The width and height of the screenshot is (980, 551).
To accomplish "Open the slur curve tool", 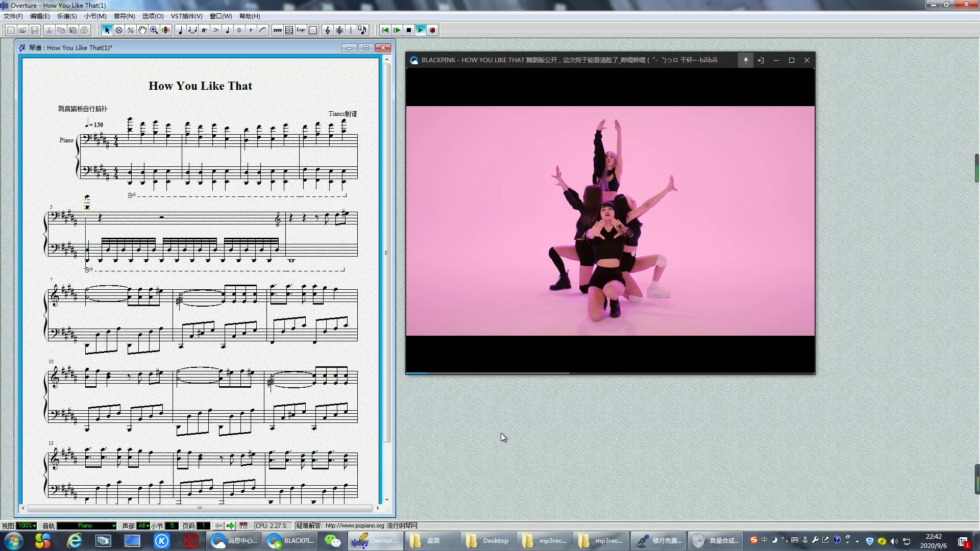I will [263, 30].
